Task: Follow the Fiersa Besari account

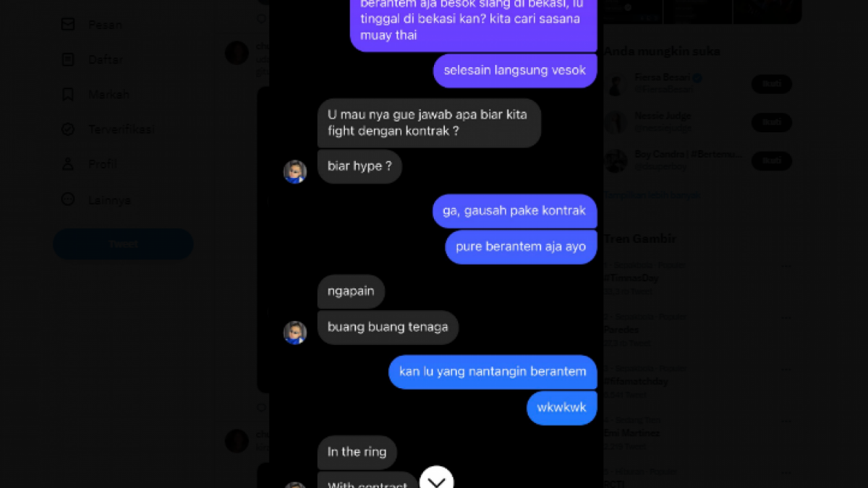Action: [772, 84]
